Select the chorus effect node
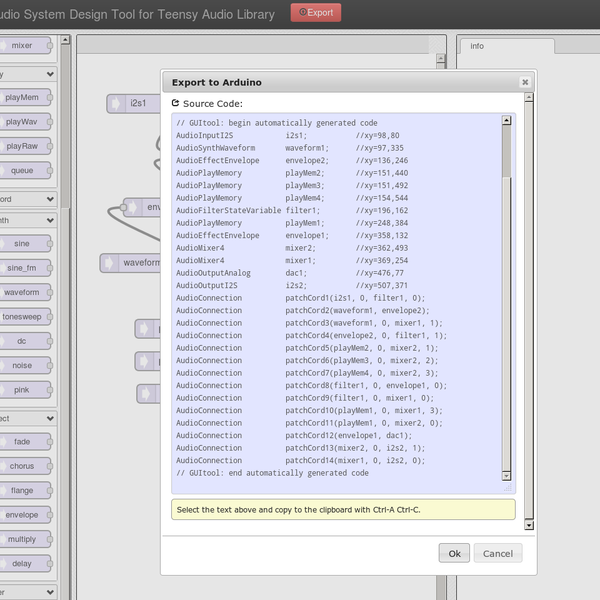Image resolution: width=600 pixels, height=600 pixels. [x=22, y=466]
